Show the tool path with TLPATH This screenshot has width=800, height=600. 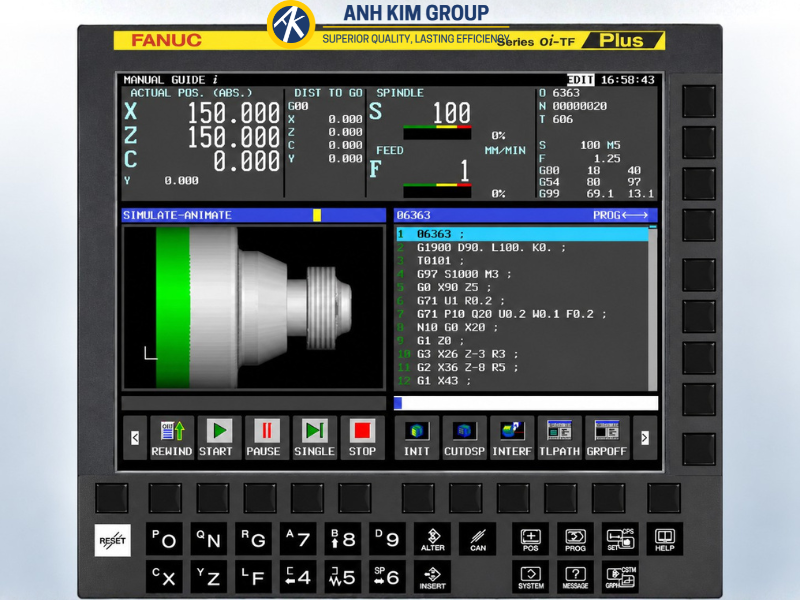(559, 438)
